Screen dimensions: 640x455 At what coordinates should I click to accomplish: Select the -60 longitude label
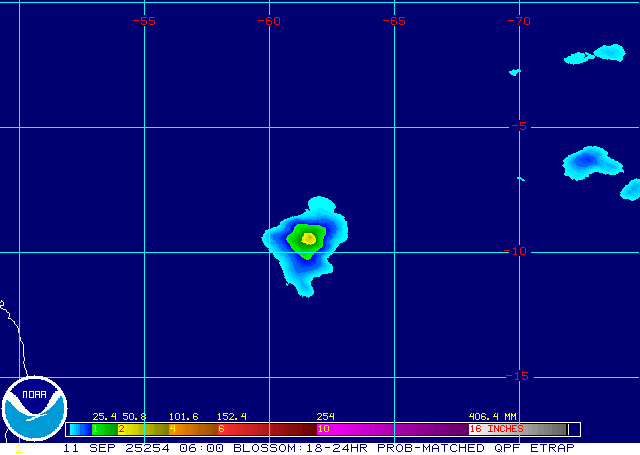[x=269, y=20]
